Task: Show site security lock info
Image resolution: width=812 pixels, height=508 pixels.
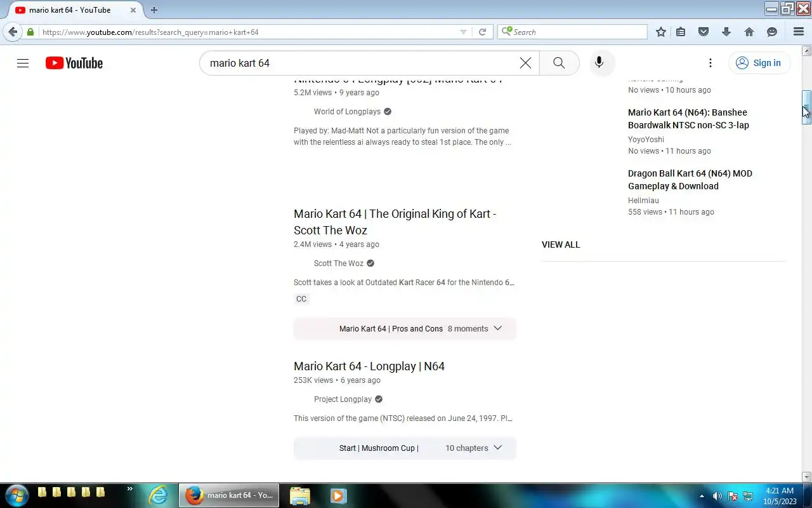Action: pos(30,32)
